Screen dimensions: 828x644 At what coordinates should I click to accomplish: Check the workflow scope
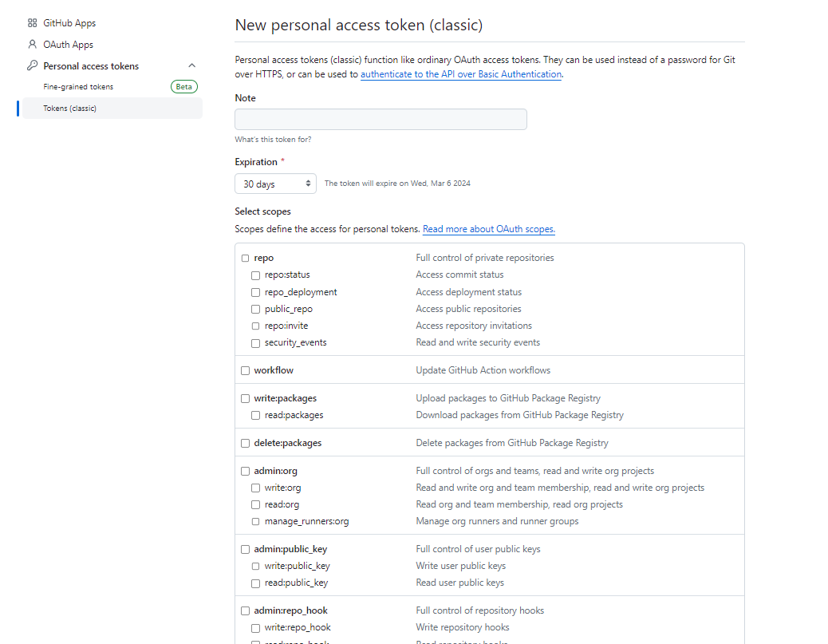tap(246, 370)
